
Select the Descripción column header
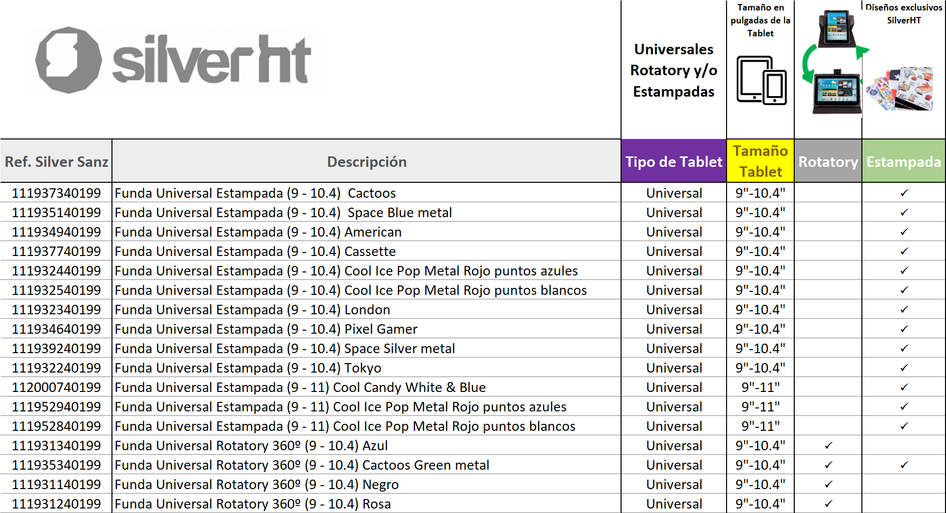pyautogui.click(x=366, y=161)
